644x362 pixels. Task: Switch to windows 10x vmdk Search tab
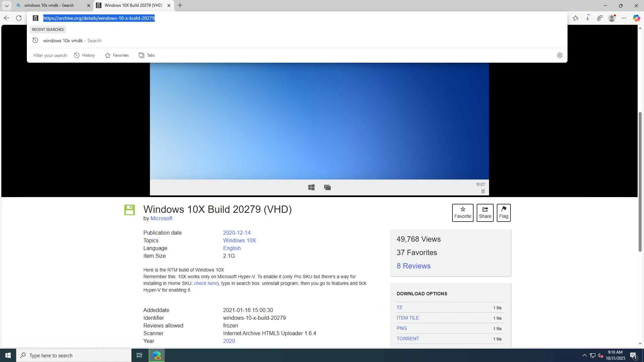point(49,5)
